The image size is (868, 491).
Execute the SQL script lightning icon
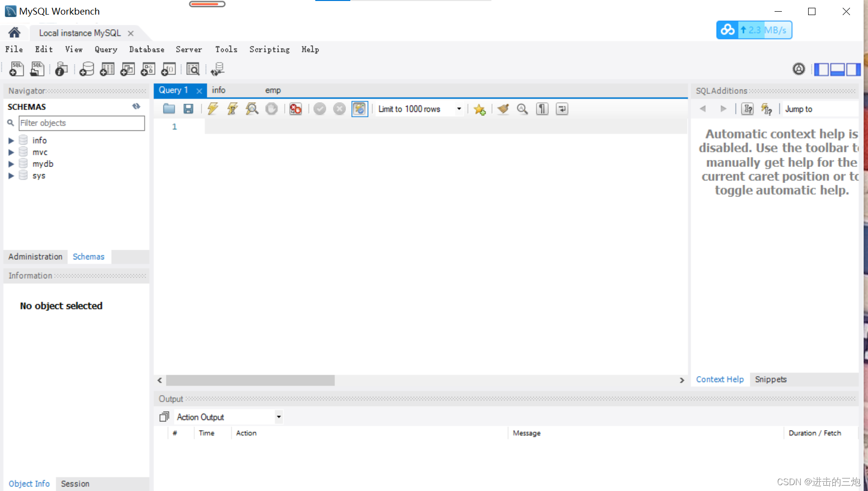pos(213,109)
